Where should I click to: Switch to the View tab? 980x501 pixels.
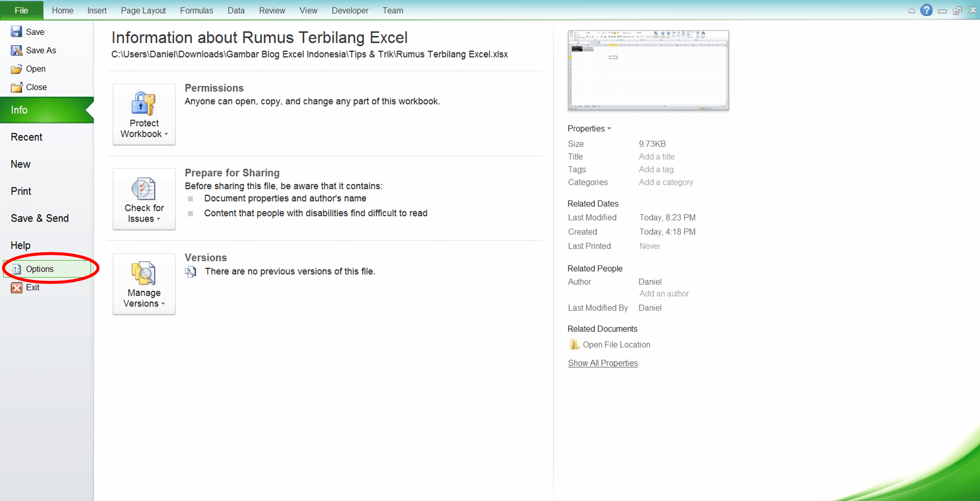tap(308, 10)
